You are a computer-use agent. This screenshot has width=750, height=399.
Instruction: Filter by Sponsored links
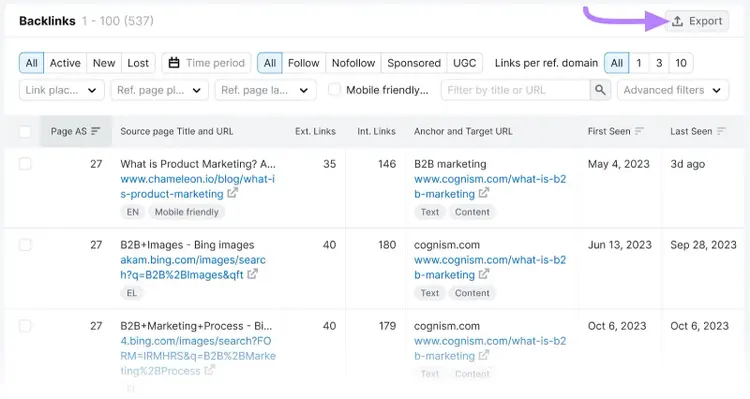coord(414,63)
